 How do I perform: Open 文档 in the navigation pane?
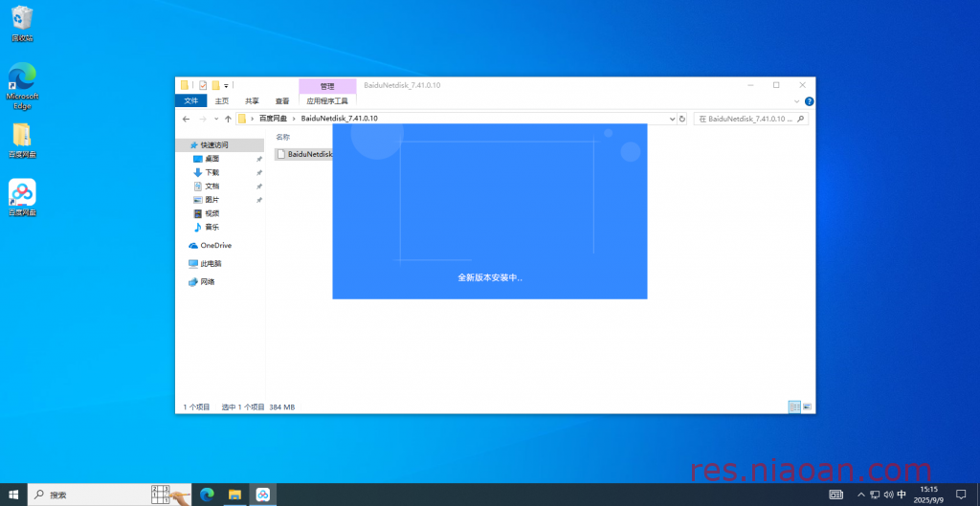tap(212, 187)
